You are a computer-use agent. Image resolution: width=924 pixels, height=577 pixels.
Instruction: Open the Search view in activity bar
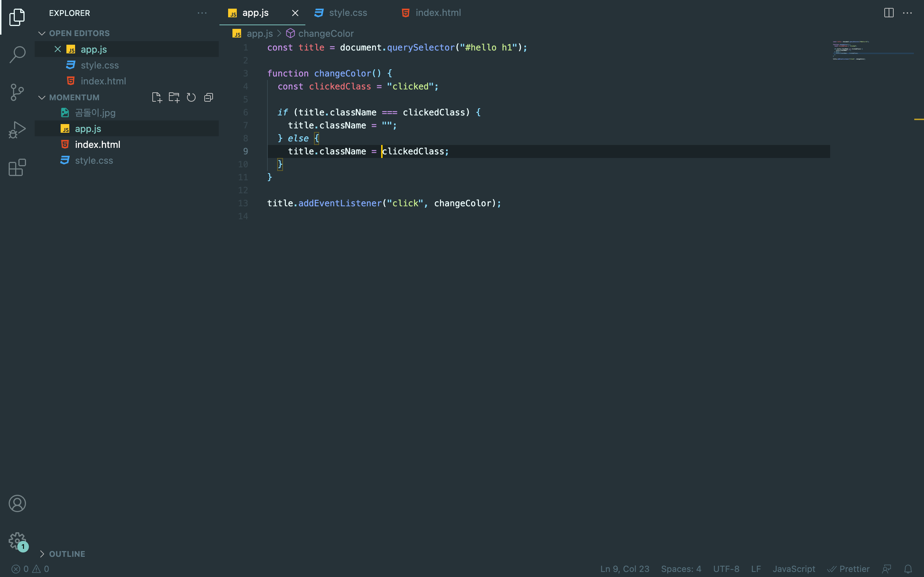coord(17,54)
